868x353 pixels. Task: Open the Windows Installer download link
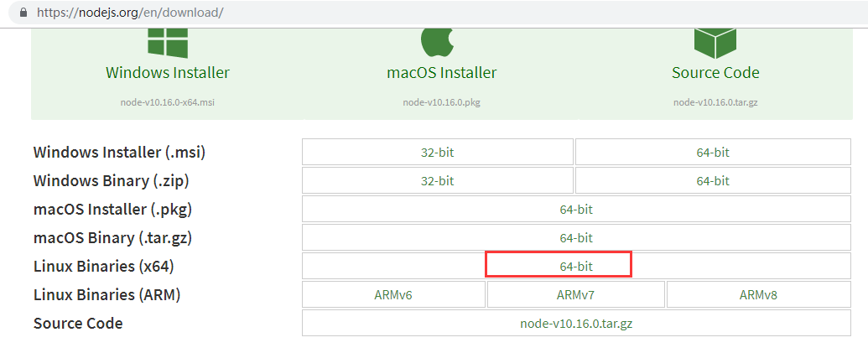168,73
